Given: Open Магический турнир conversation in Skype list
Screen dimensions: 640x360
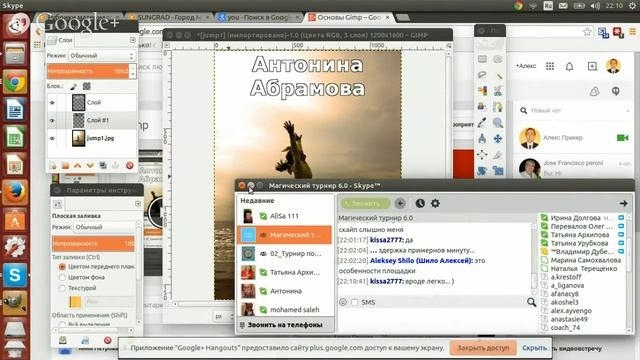Looking at the screenshot, I should pyautogui.click(x=284, y=235).
